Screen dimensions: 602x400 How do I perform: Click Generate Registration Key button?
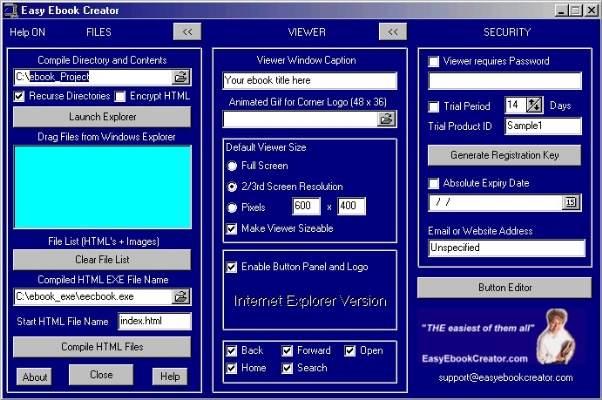[x=504, y=155]
